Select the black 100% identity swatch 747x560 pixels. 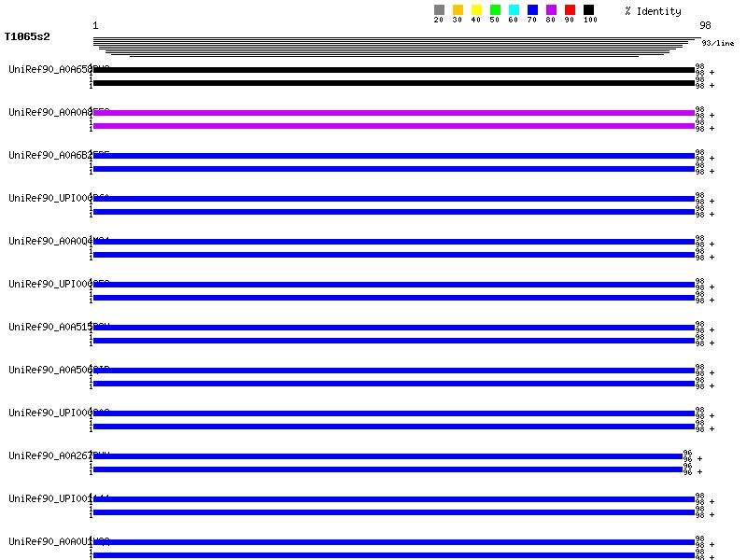(588, 10)
